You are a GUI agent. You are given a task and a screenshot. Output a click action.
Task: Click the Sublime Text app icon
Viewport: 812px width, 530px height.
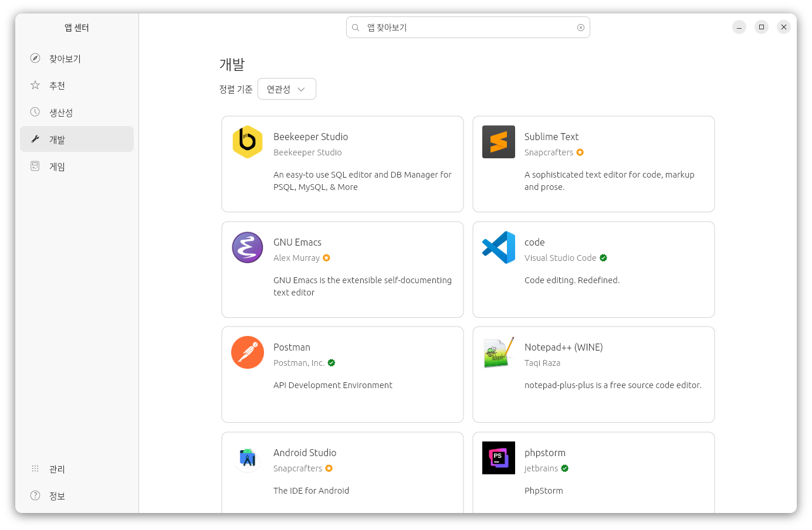499,142
